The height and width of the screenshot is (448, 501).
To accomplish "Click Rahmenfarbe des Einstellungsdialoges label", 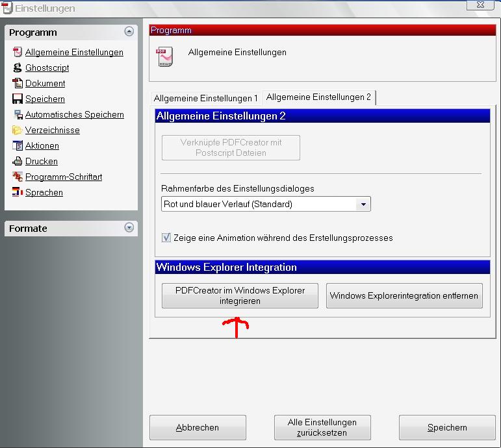I will (237, 188).
